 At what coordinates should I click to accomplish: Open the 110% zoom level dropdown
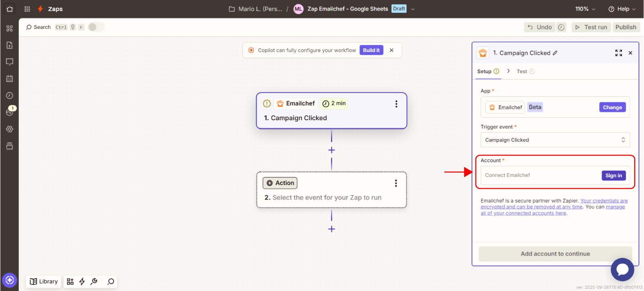[x=585, y=9]
